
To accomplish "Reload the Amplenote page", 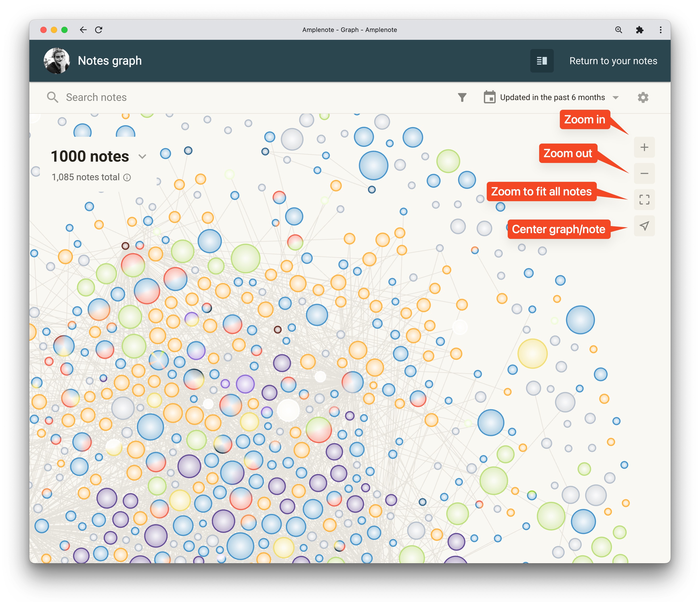I will pos(99,30).
